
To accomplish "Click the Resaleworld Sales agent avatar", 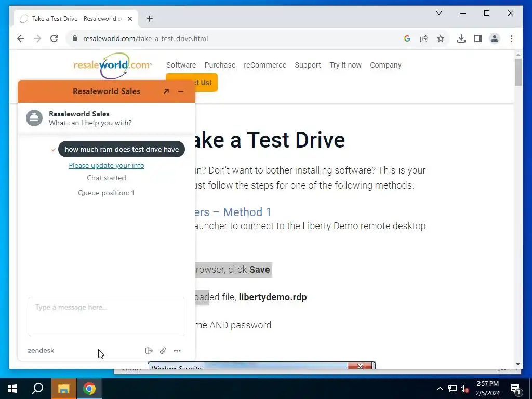I will (34, 118).
